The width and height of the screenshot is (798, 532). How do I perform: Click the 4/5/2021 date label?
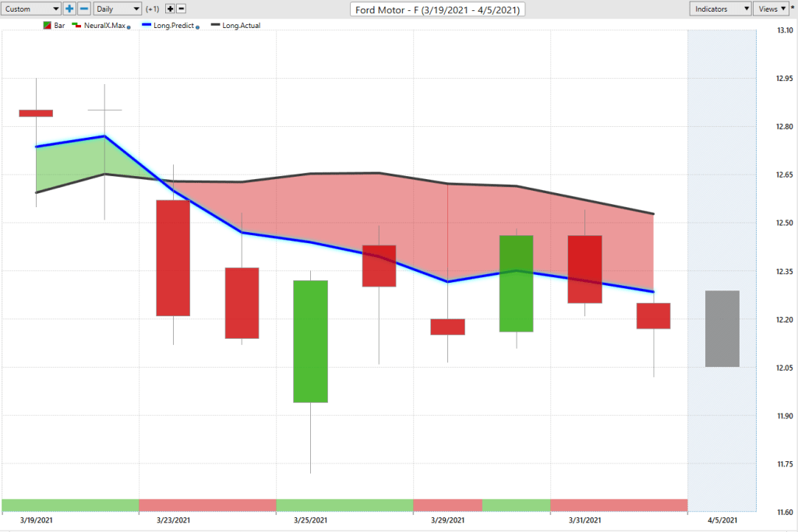722,520
